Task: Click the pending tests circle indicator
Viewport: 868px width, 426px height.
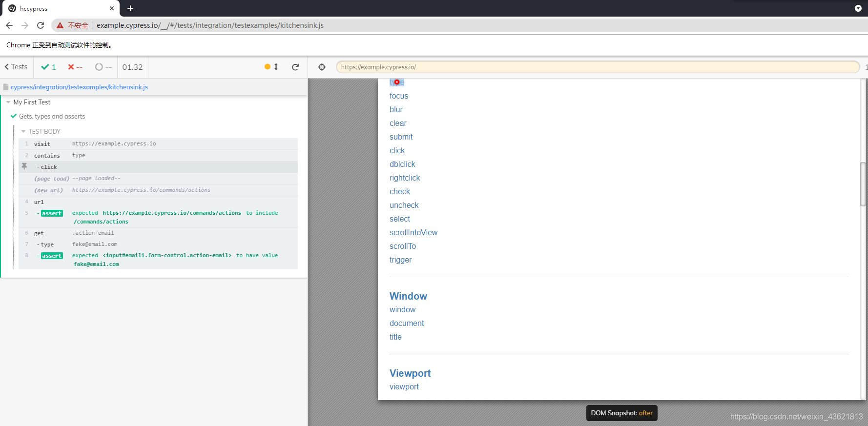Action: click(x=103, y=67)
